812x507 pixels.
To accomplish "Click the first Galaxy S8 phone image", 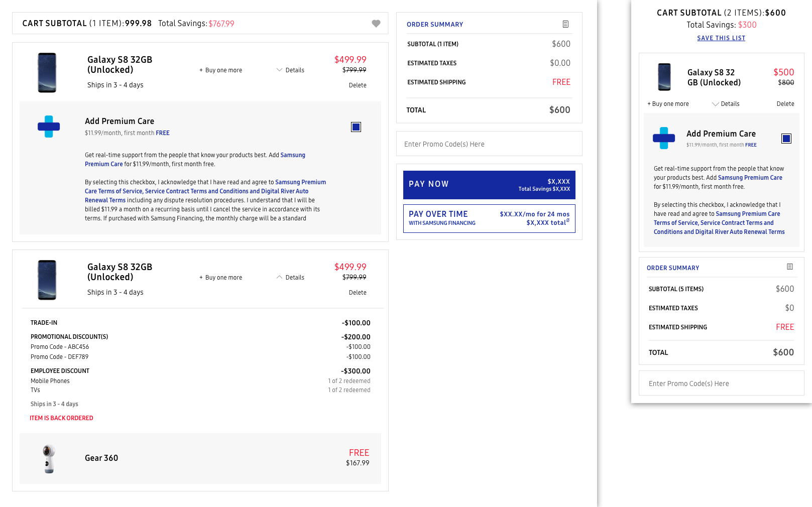I will [x=47, y=73].
